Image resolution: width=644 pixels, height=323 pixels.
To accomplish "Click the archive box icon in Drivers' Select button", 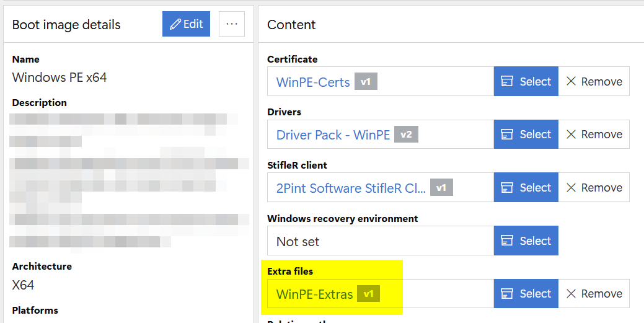I will (507, 135).
